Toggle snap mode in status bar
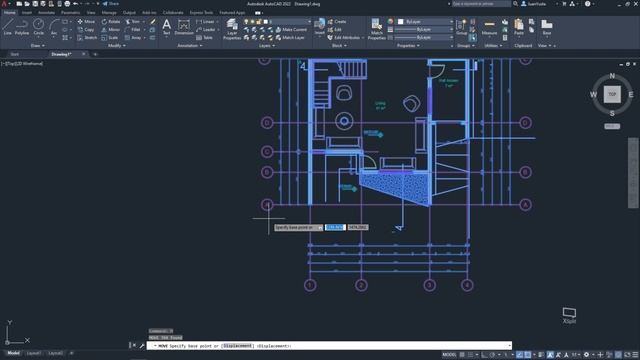Viewport: 640px width, 360px height. coord(470,355)
